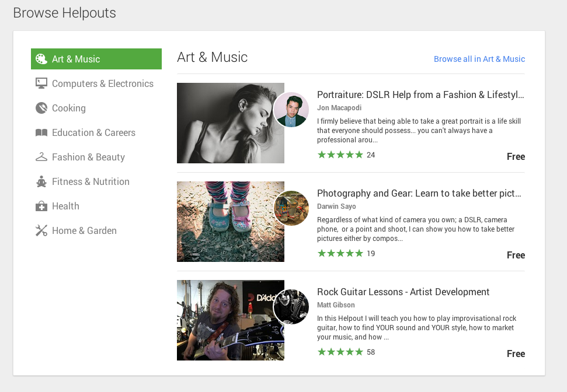The image size is (567, 392).
Task: Open Rock Guitar Lessons - Artist Development
Action: pyautogui.click(x=403, y=292)
